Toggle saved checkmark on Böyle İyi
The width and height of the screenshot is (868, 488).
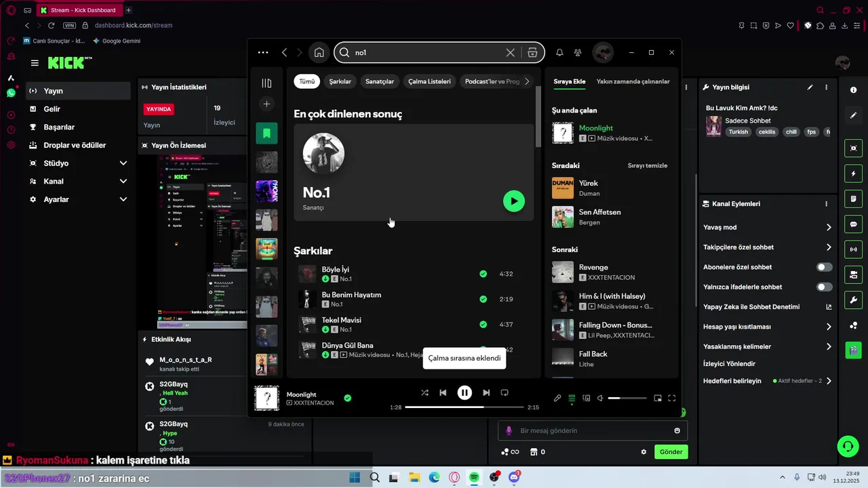tap(483, 274)
